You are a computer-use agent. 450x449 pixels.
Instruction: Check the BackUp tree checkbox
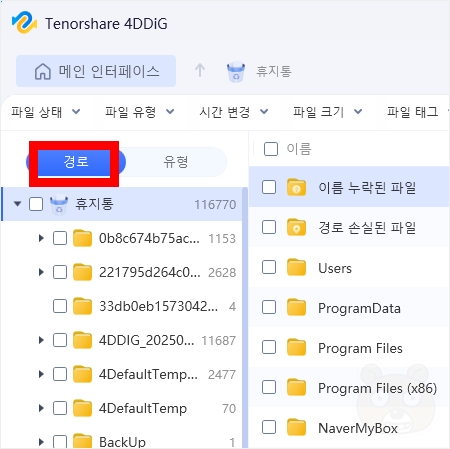coord(60,442)
